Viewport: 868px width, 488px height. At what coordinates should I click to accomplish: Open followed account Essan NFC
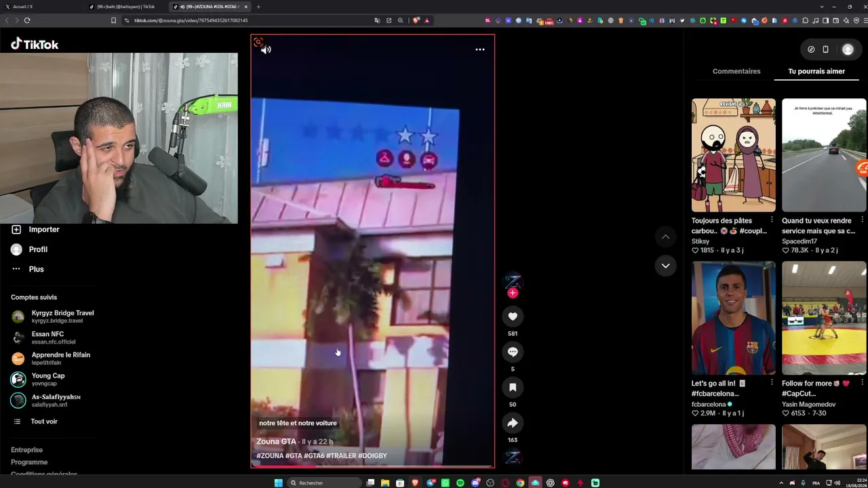pyautogui.click(x=47, y=338)
